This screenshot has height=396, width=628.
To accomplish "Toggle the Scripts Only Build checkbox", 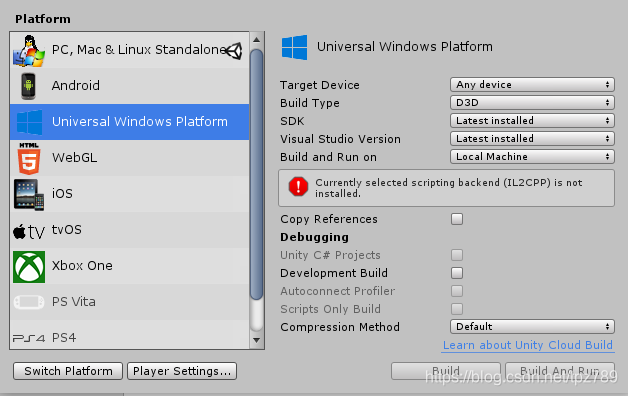I will tap(457, 309).
